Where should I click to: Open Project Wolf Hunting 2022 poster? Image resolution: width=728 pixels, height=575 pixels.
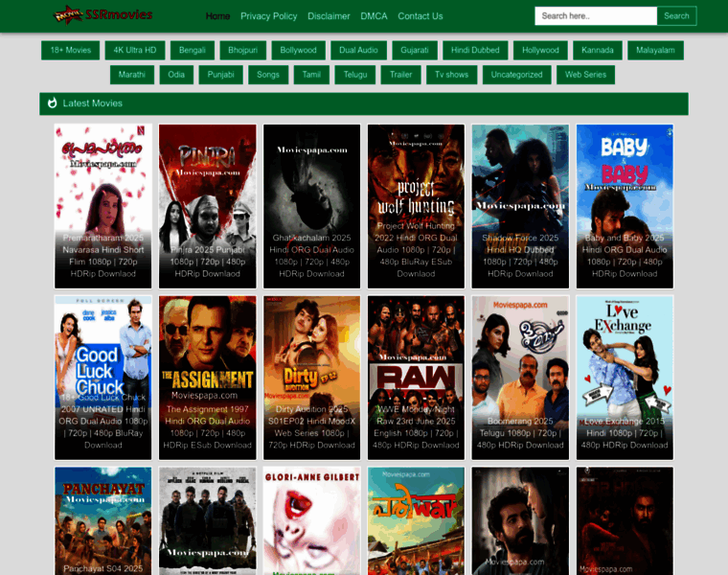pyautogui.click(x=416, y=206)
